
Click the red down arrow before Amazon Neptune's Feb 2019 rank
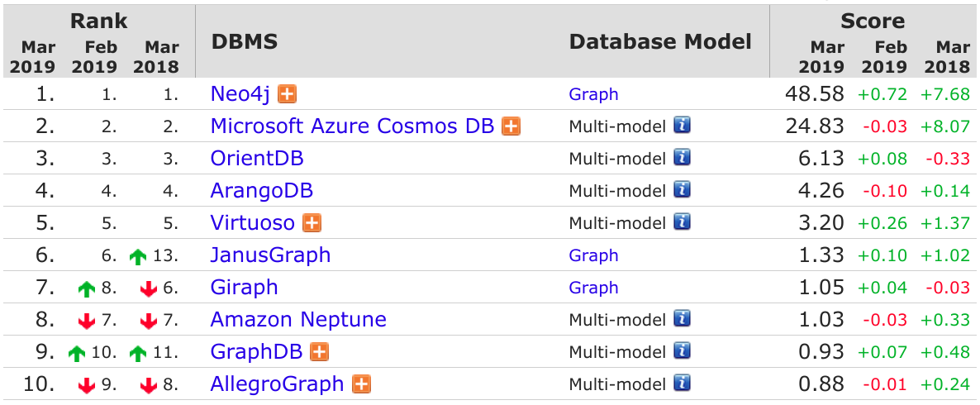click(x=86, y=322)
